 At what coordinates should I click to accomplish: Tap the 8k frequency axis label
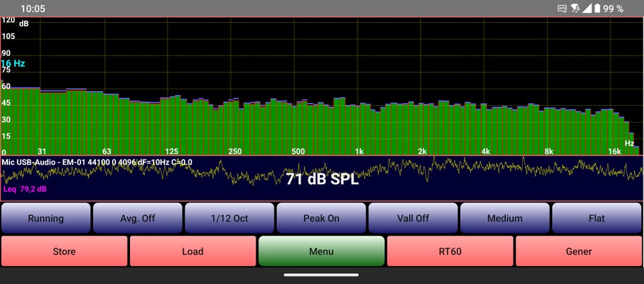coord(549,151)
